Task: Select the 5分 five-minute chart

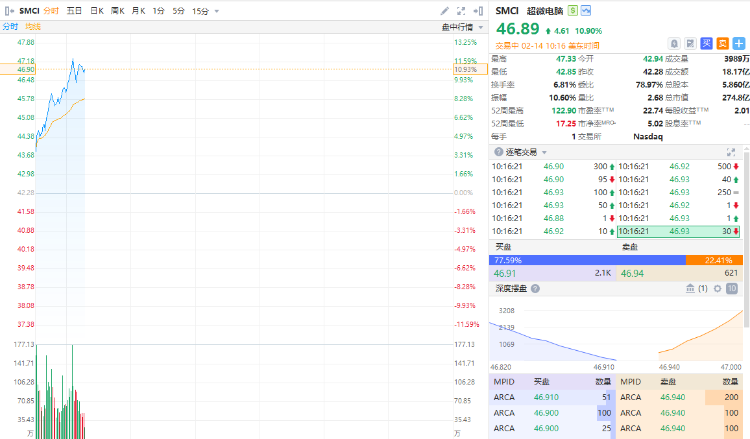Action: coord(178,11)
